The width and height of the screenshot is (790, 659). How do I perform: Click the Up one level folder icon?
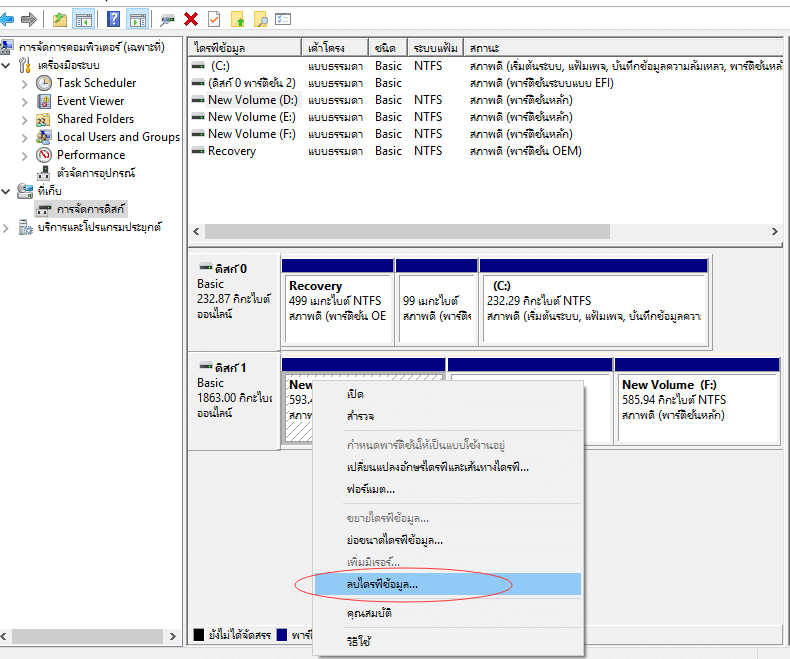pos(60,19)
